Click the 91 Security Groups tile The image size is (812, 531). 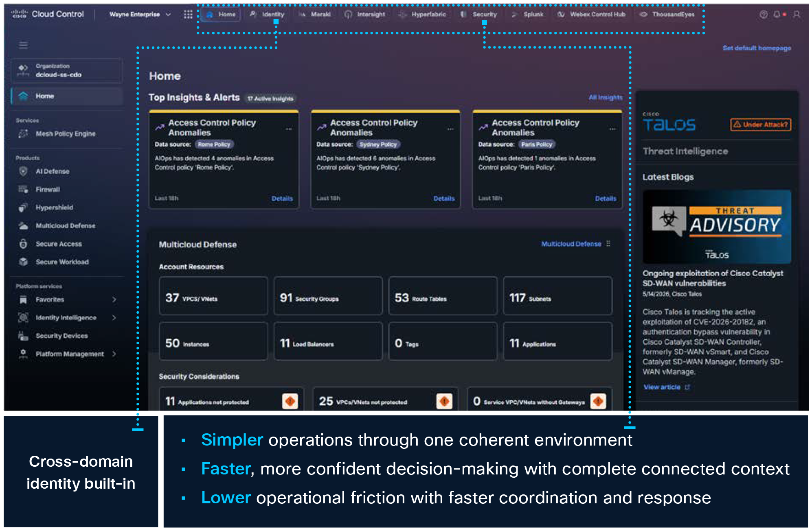pos(328,296)
